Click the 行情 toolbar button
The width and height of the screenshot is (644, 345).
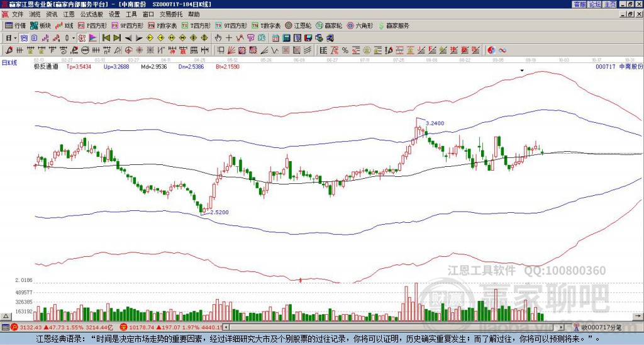(x=16, y=25)
